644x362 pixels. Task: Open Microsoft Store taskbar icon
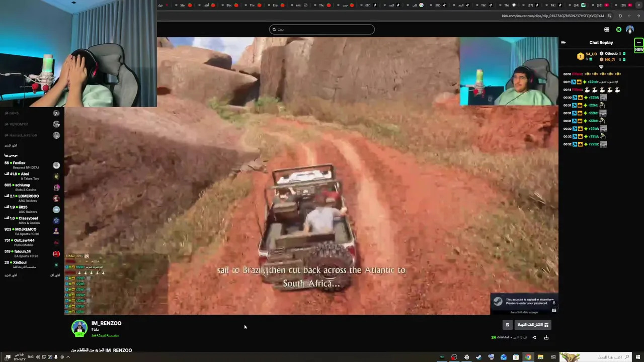516,357
